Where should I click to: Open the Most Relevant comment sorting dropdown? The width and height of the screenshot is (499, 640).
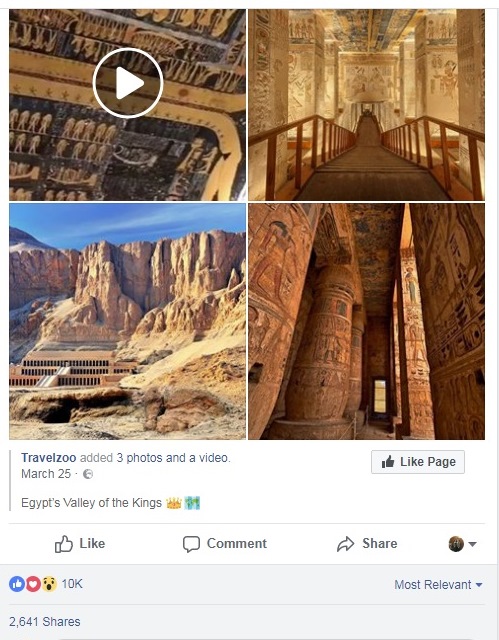[x=438, y=584]
